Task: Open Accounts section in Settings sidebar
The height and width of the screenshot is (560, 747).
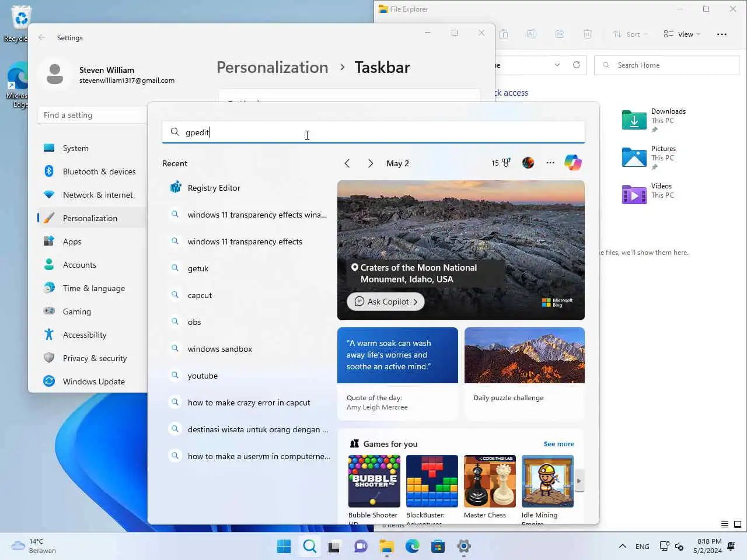Action: pyautogui.click(x=92, y=265)
